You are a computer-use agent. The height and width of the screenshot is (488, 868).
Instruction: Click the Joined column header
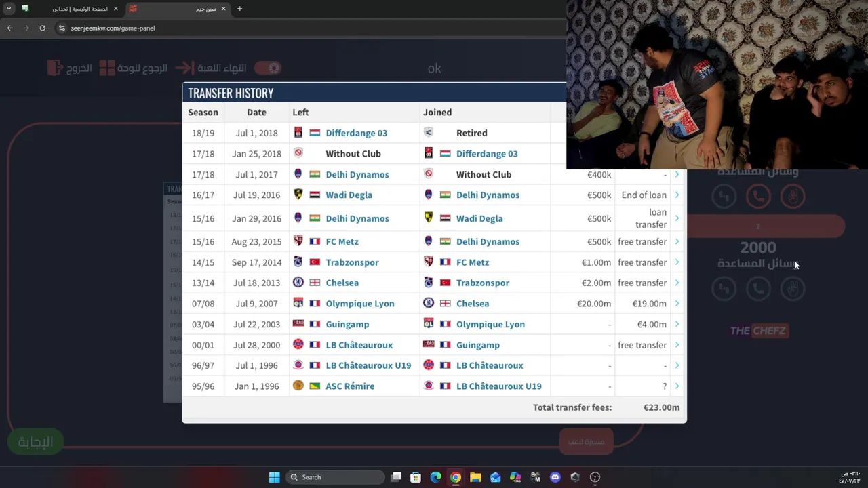[x=437, y=113]
